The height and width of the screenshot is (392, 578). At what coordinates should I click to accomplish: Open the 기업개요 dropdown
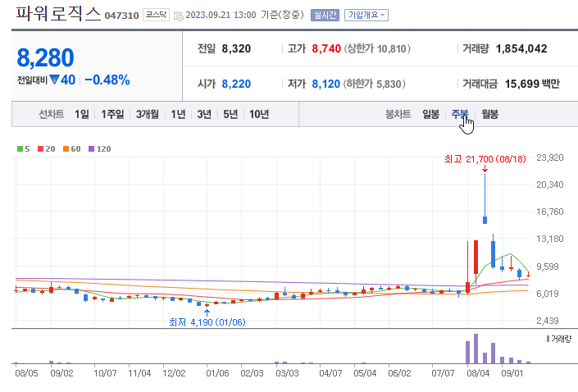(366, 15)
